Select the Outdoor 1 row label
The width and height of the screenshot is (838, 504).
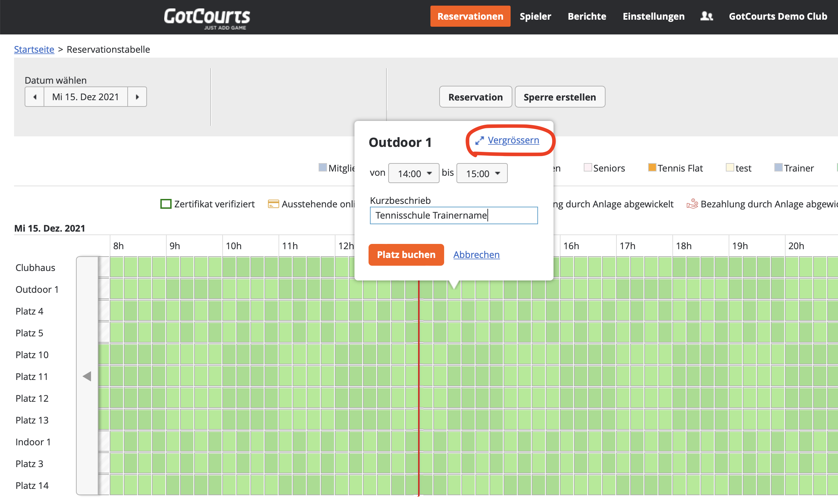click(37, 289)
